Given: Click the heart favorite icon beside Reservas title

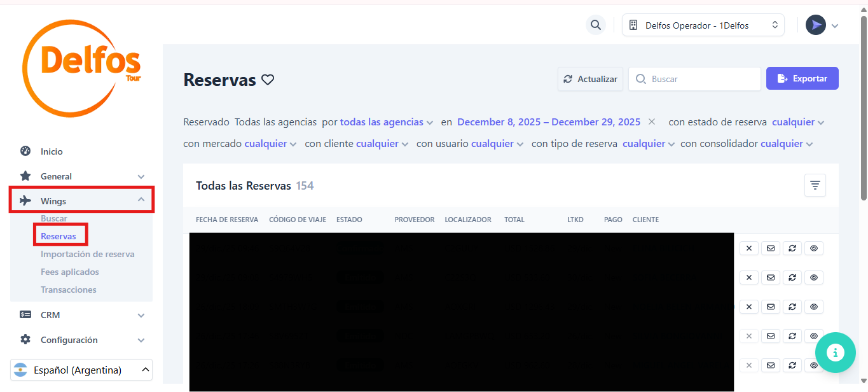Looking at the screenshot, I should point(268,80).
